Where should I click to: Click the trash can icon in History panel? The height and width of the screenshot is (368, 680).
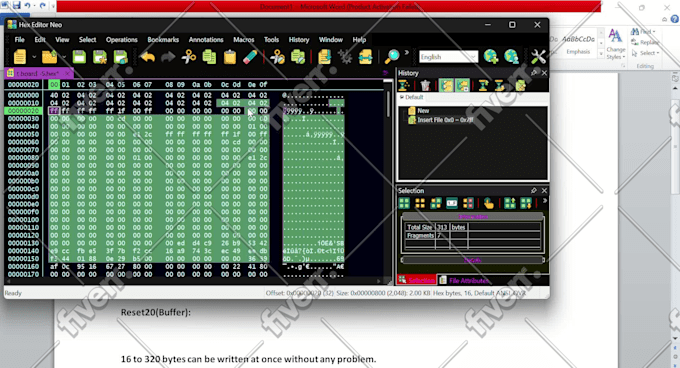[x=425, y=85]
